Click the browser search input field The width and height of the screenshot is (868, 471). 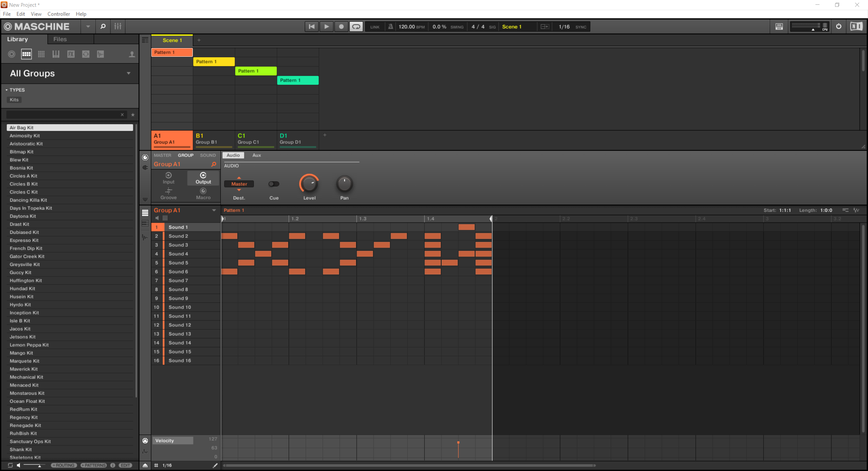[66, 115]
